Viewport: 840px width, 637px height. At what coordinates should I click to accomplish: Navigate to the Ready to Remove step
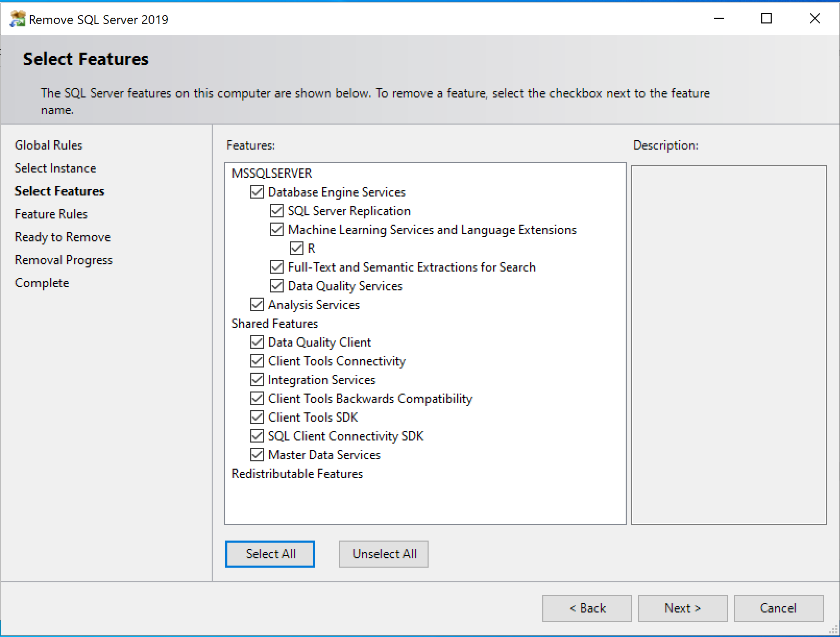coord(62,237)
